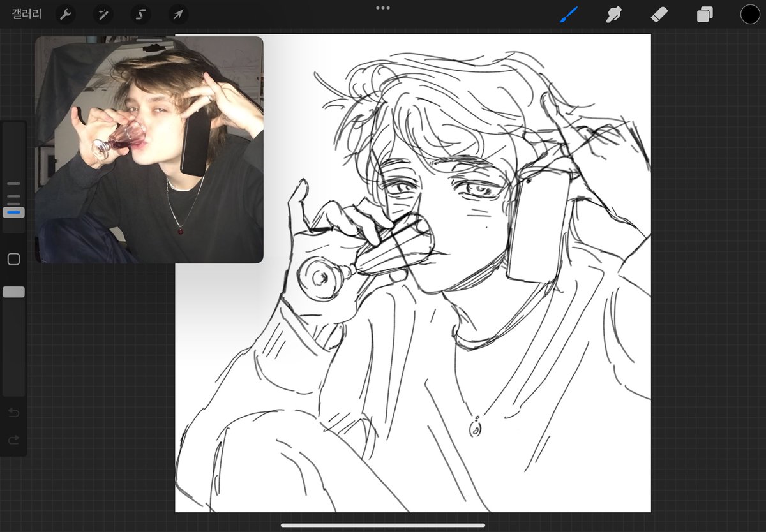Select the Smudge tool
The width and height of the screenshot is (766, 532).
[613, 14]
